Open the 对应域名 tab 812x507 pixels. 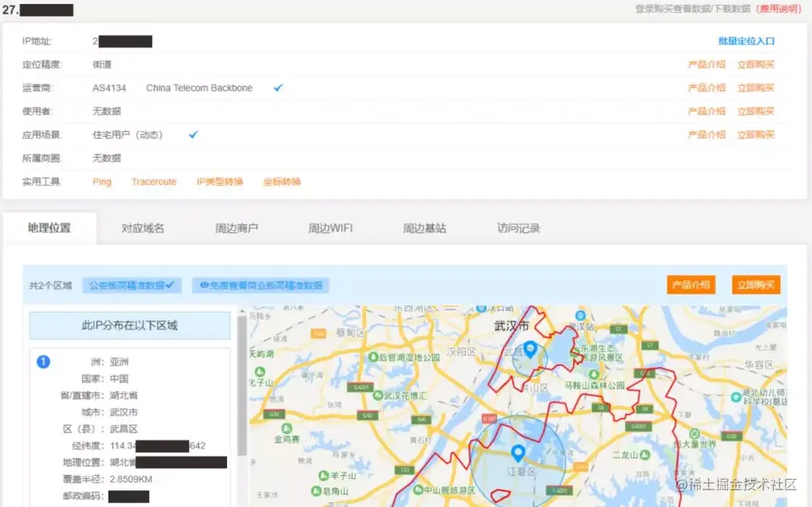143,228
